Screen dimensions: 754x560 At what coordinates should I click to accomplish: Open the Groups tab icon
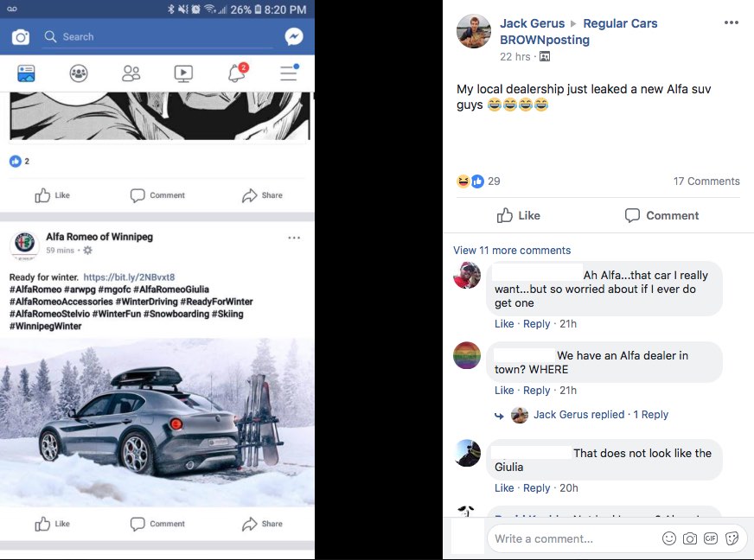pyautogui.click(x=79, y=74)
